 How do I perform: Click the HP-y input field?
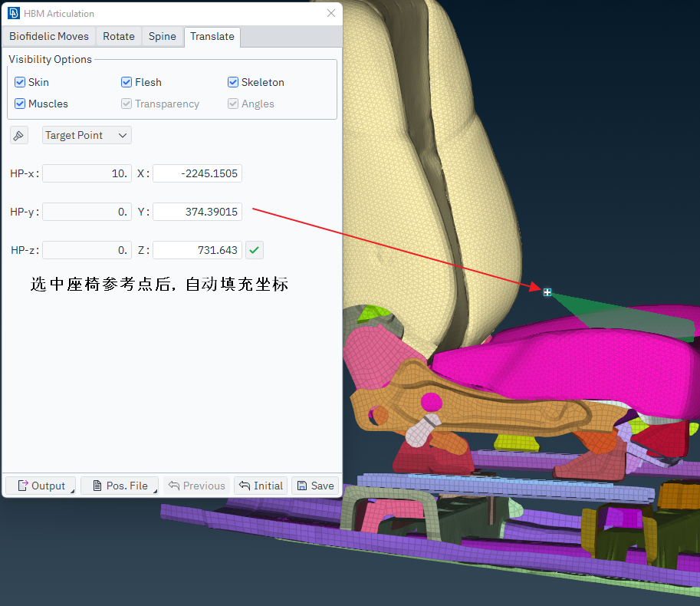87,212
